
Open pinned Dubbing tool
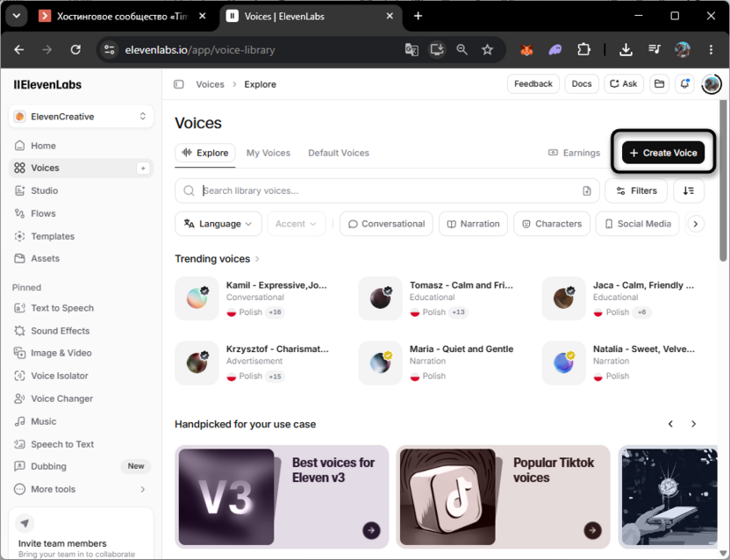tap(81, 466)
